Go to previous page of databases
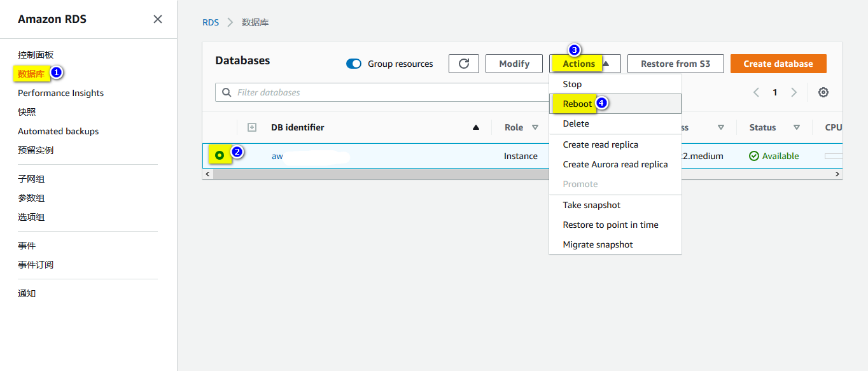This screenshot has width=868, height=371. pyautogui.click(x=756, y=92)
